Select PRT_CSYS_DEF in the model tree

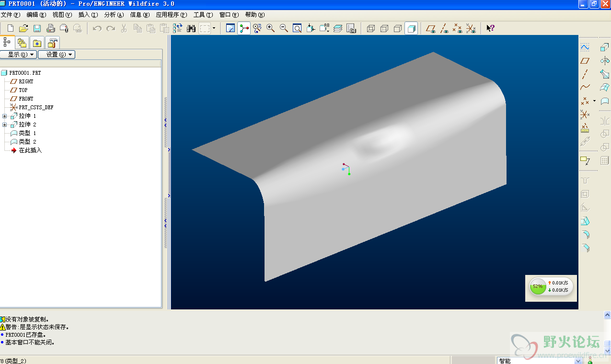click(x=36, y=107)
